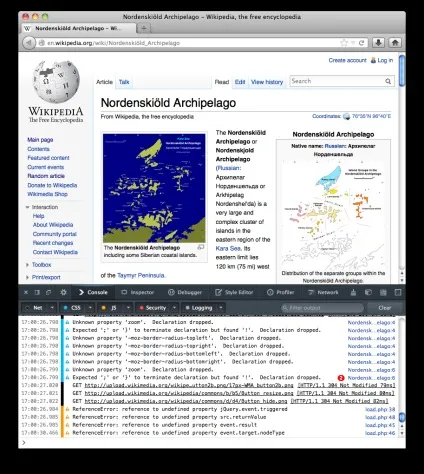
Task: Open the Button_hide.png GET request URL
Action: click(x=186, y=401)
